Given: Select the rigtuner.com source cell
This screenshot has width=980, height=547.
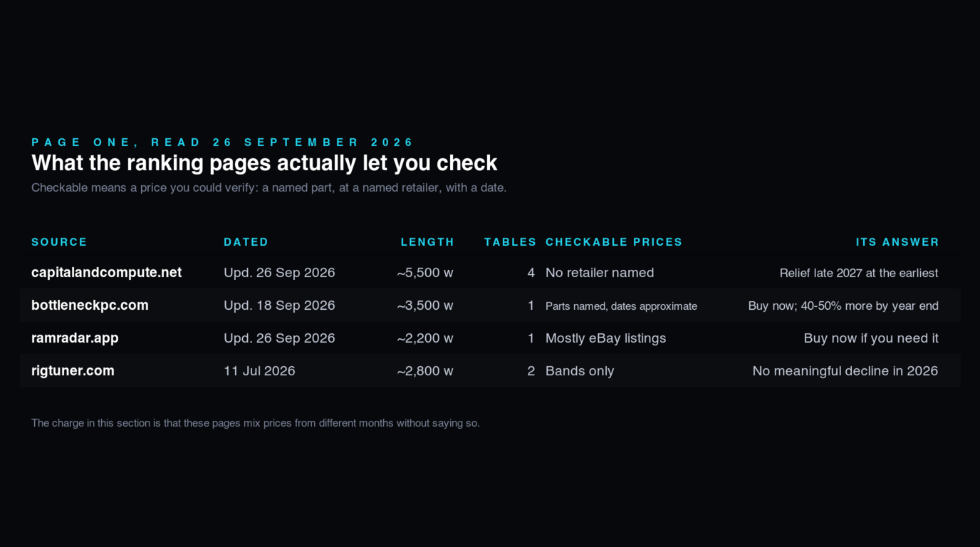Looking at the screenshot, I should (73, 371).
